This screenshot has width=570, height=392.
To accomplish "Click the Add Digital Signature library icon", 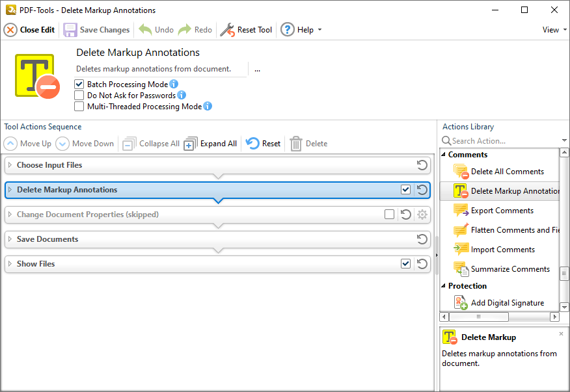I will (461, 303).
